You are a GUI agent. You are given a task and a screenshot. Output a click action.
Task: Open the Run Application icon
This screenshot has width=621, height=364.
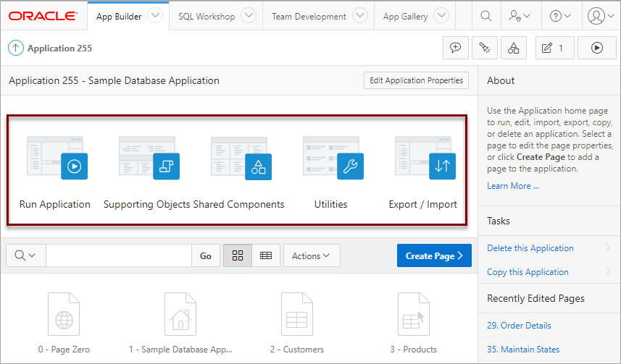click(x=57, y=158)
